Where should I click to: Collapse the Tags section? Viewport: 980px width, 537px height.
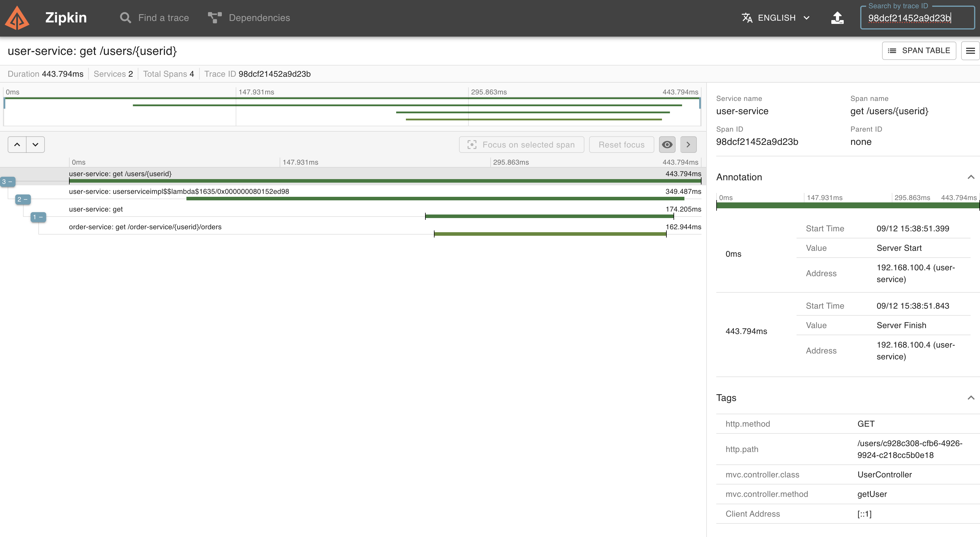(x=971, y=398)
